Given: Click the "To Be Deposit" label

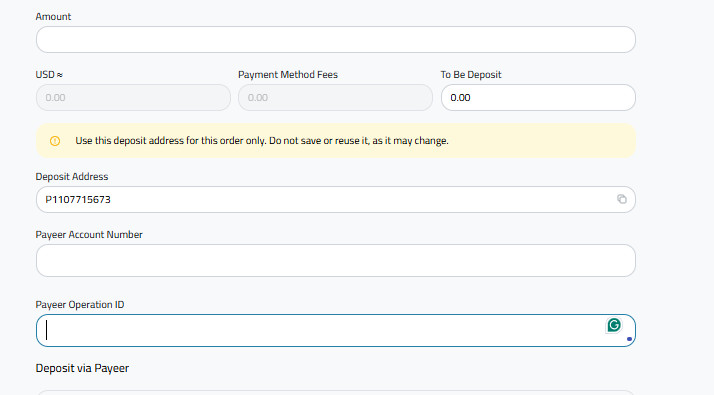Looking at the screenshot, I should [x=471, y=75].
